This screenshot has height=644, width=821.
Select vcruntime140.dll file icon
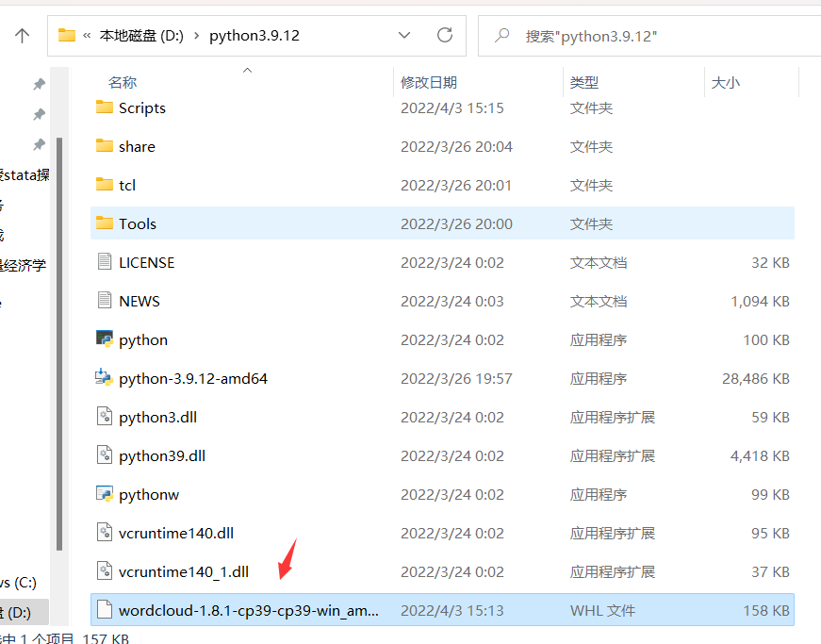pos(105,532)
